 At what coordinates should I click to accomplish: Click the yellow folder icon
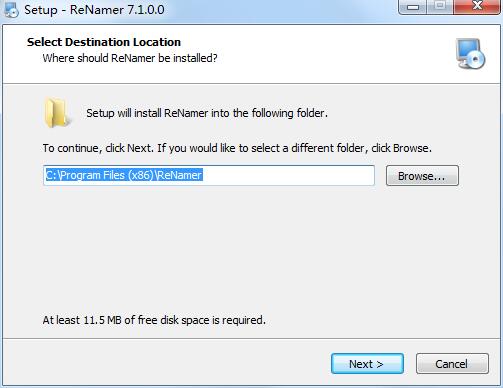point(57,113)
